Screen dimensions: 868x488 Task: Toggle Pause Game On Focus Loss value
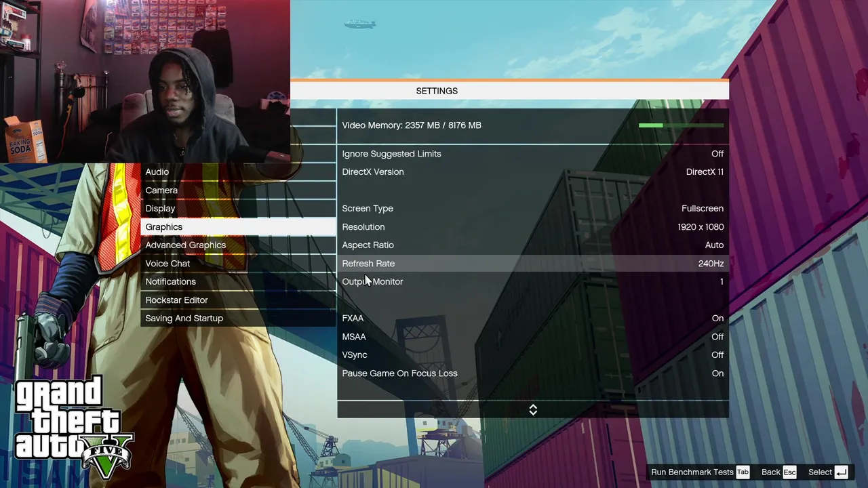tap(717, 373)
